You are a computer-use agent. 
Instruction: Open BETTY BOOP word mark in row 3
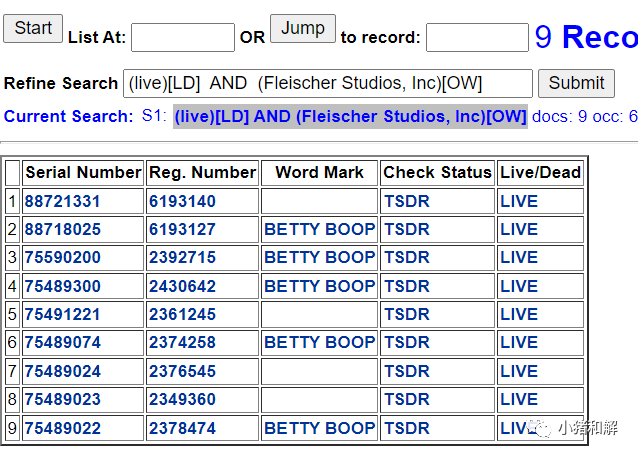click(x=319, y=257)
